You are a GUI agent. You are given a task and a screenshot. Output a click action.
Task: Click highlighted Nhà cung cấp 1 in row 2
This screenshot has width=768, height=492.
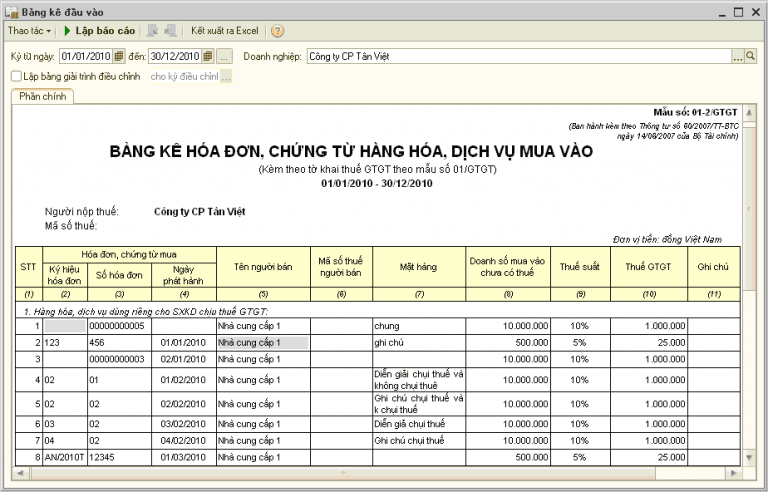(x=263, y=343)
